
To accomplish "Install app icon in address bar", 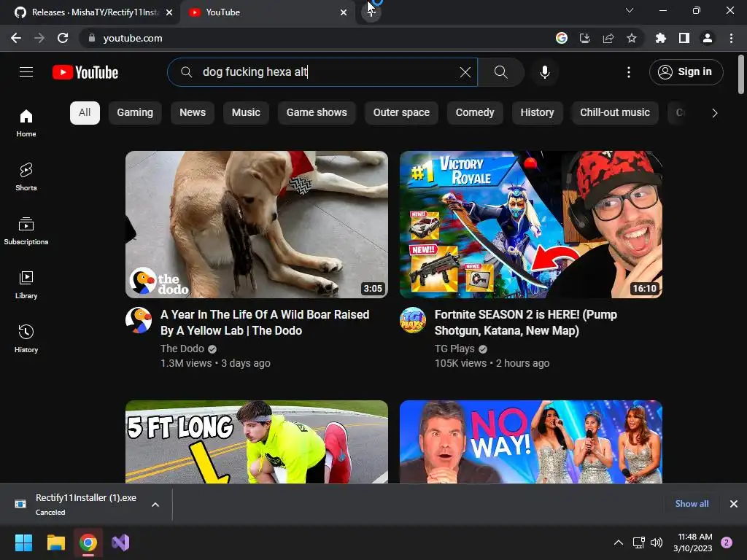I will pyautogui.click(x=584, y=38).
